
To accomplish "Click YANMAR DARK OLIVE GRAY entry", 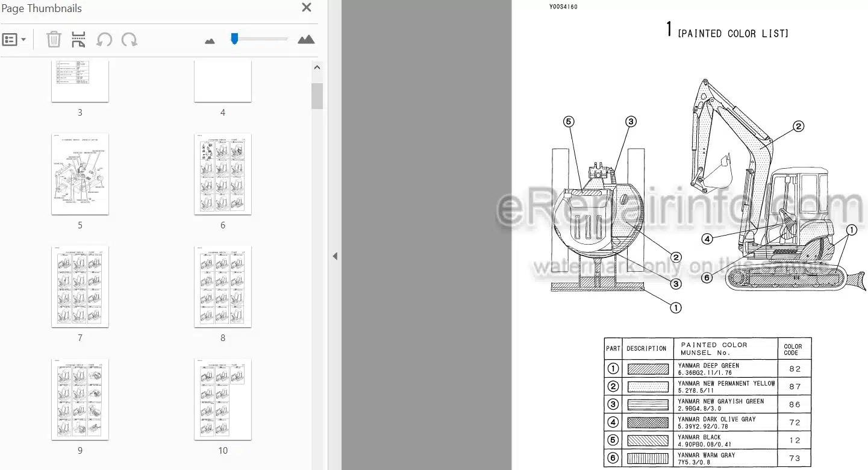I will tap(725, 422).
